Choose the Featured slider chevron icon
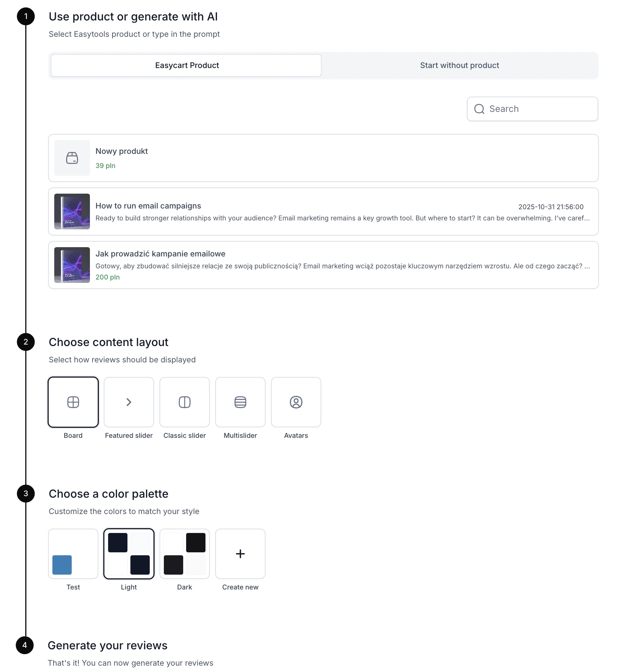The height and width of the screenshot is (672, 619). click(x=129, y=402)
